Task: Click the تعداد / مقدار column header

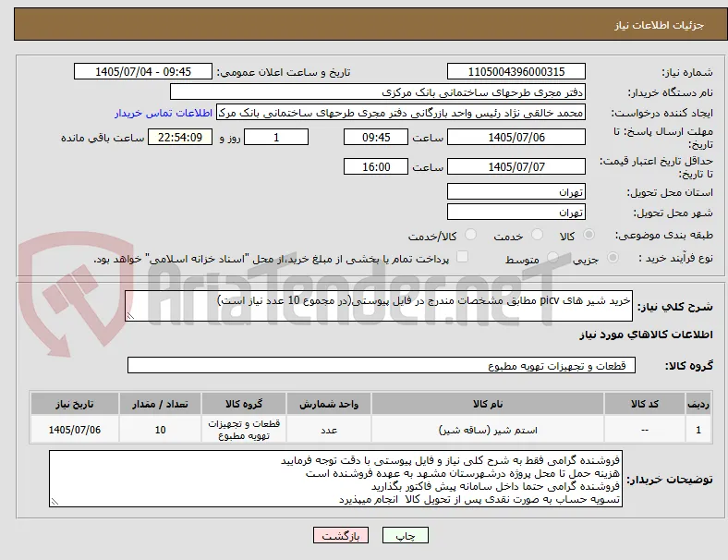Action: 160,404
